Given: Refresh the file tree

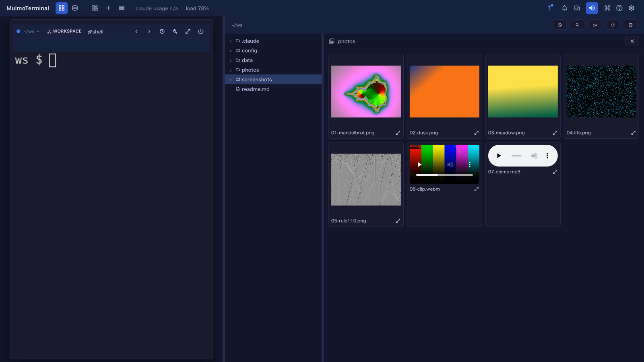Looking at the screenshot, I should pyautogui.click(x=613, y=25).
